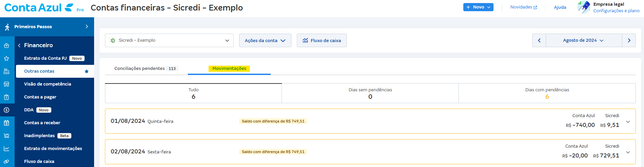Viewport: 644px width, 167px height.
Task: Open Outras contas menu item
Action: (x=55, y=71)
